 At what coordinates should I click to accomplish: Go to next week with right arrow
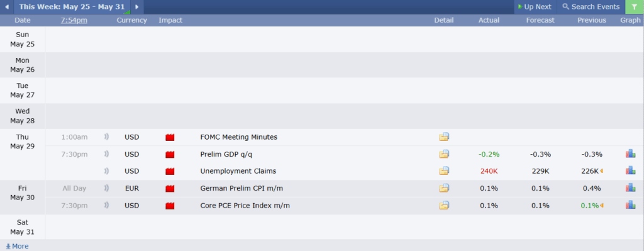click(136, 7)
